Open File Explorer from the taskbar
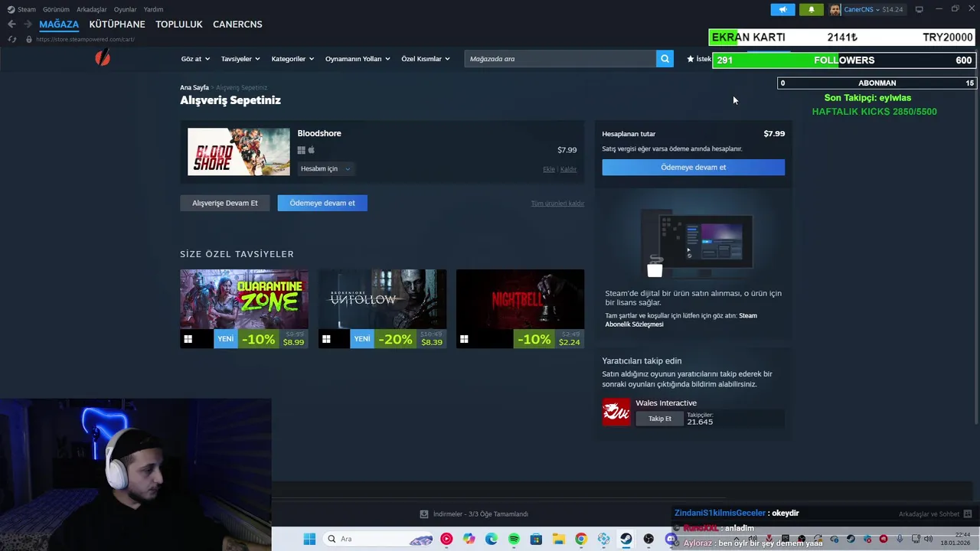 [x=559, y=539]
